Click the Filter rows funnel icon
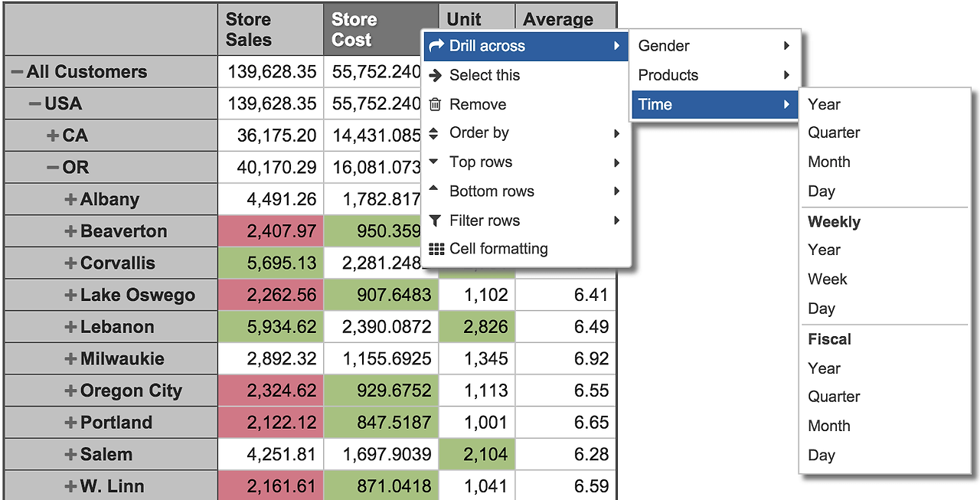980x500 pixels. [x=435, y=221]
